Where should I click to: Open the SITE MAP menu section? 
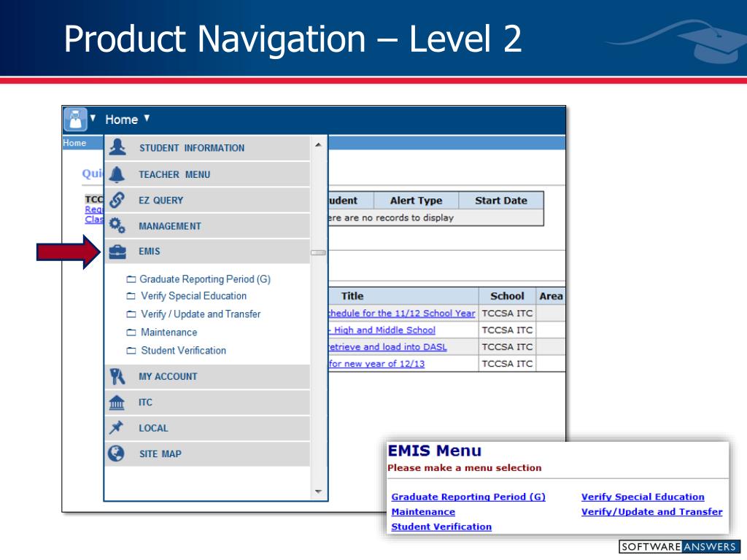207,454
